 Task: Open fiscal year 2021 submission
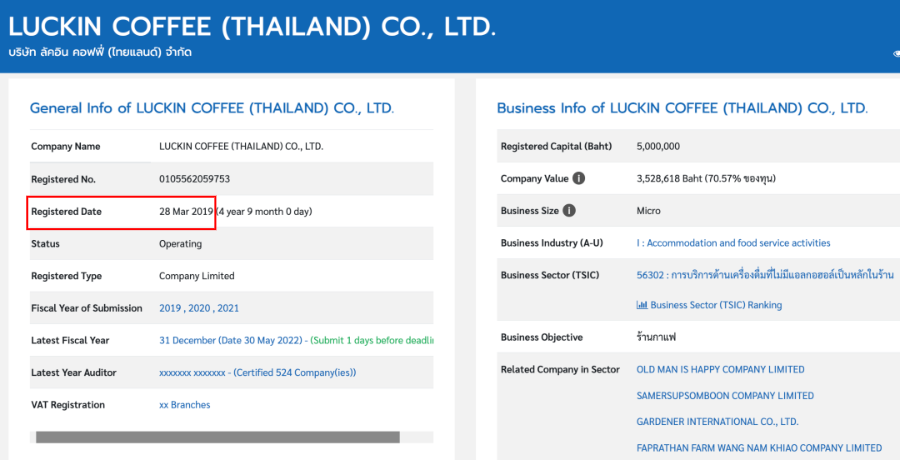click(x=228, y=308)
